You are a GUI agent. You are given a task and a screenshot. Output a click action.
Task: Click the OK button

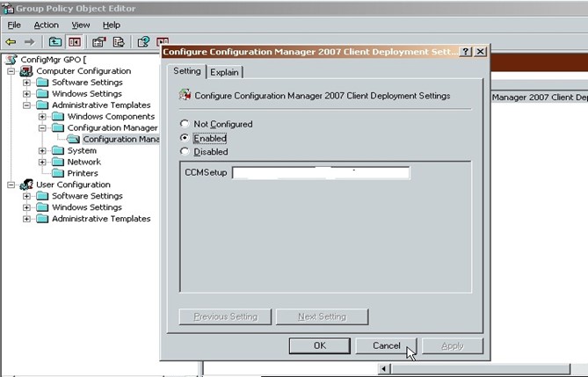(x=319, y=345)
